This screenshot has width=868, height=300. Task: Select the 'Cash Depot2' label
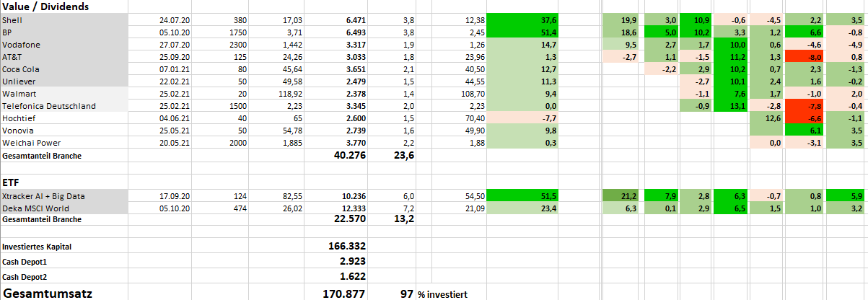tap(64, 276)
